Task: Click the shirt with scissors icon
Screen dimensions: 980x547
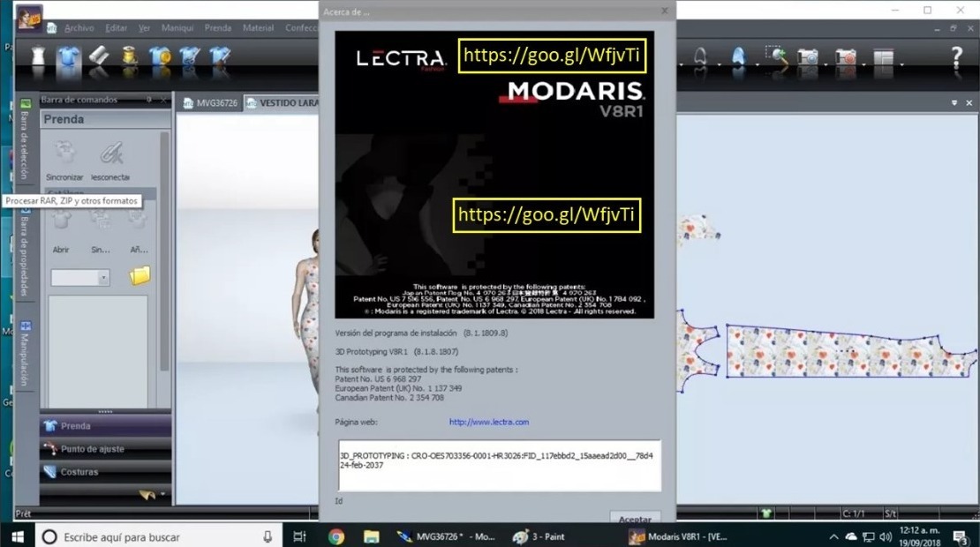Action: 190,56
